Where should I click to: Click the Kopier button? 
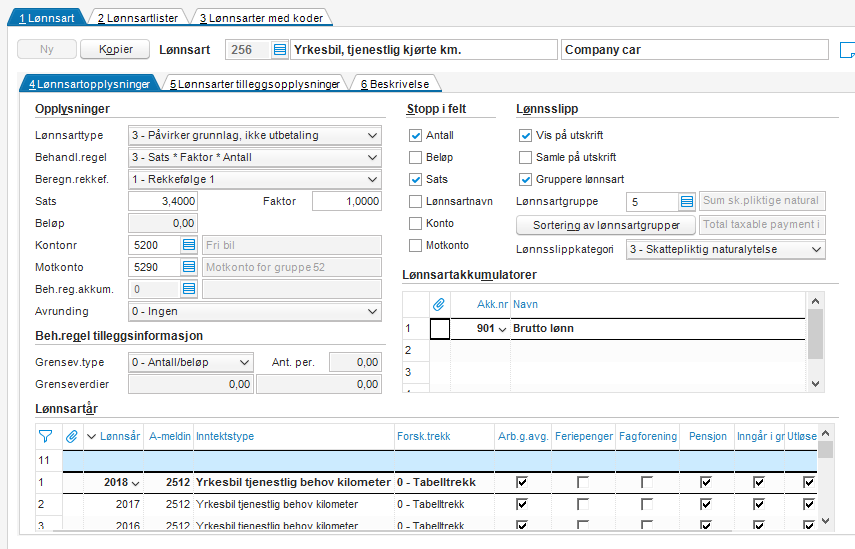114,50
